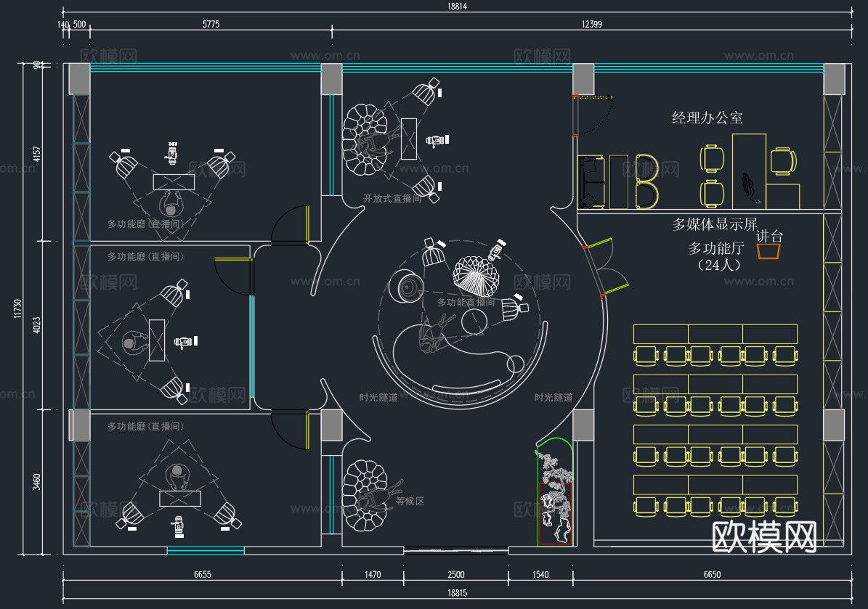Click the (24人) capacity note

click(718, 265)
